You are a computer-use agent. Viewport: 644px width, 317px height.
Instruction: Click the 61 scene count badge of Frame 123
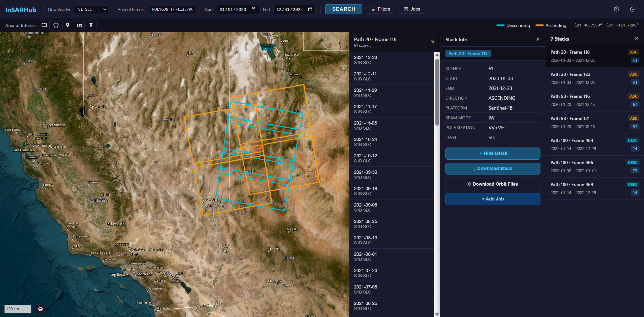point(635,82)
